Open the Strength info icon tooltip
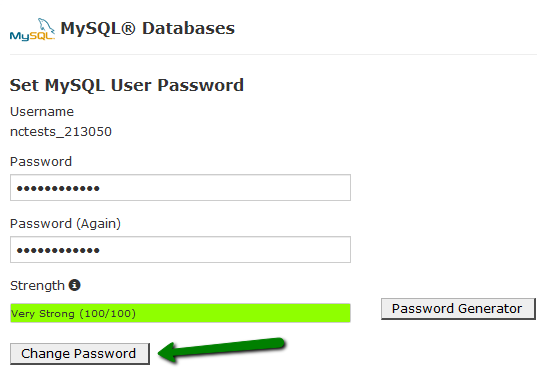 click(75, 285)
